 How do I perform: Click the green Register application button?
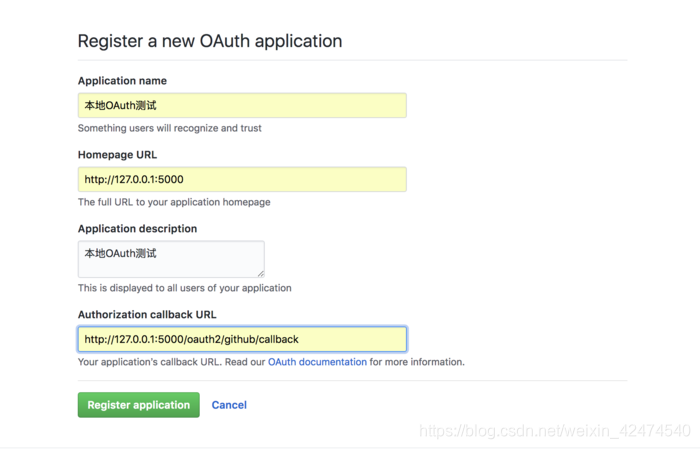138,405
